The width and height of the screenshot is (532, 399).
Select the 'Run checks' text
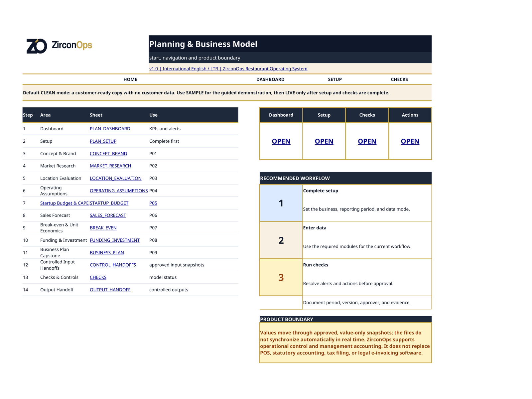point(316,265)
